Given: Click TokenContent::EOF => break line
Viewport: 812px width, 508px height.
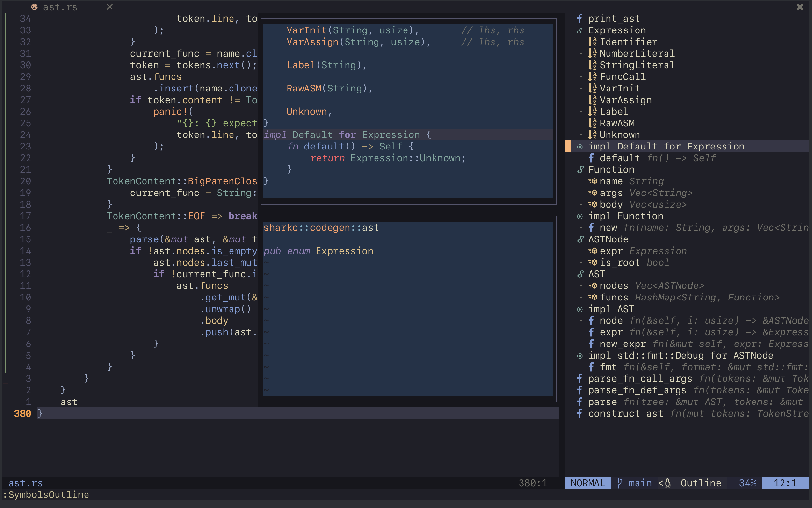Looking at the screenshot, I should 182,216.
